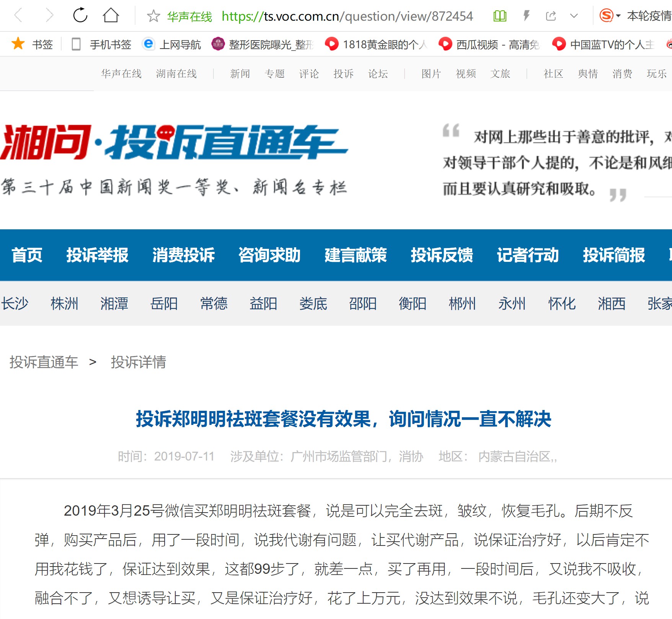Click the date text 2019-07-11
This screenshot has width=672, height=619.
coord(184,456)
